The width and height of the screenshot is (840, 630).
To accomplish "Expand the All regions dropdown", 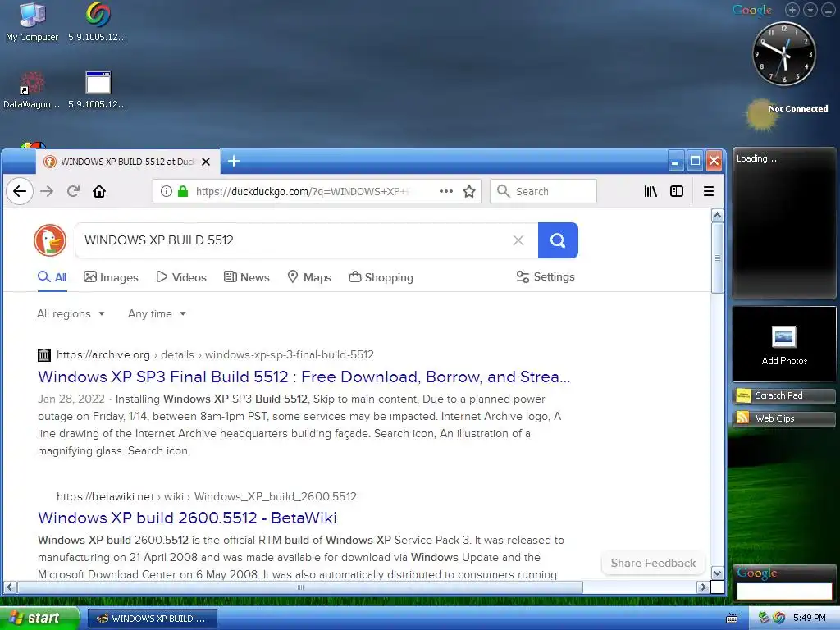I will pos(71,314).
